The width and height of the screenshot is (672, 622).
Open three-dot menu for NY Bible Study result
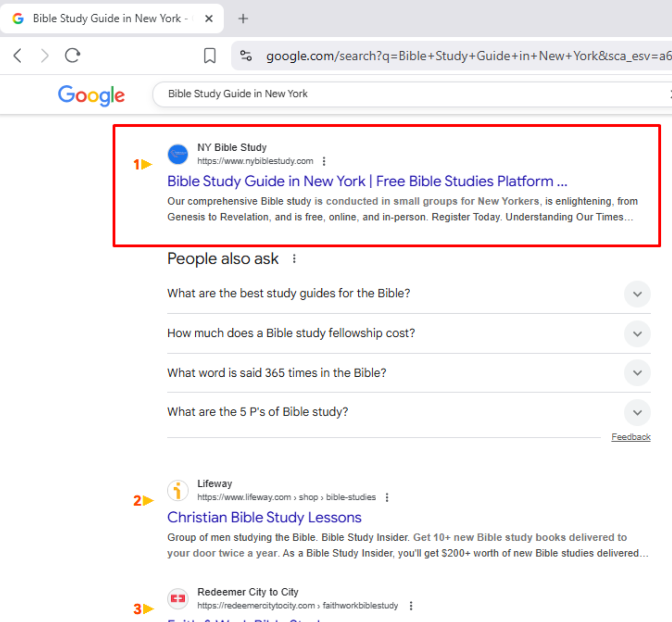[324, 161]
